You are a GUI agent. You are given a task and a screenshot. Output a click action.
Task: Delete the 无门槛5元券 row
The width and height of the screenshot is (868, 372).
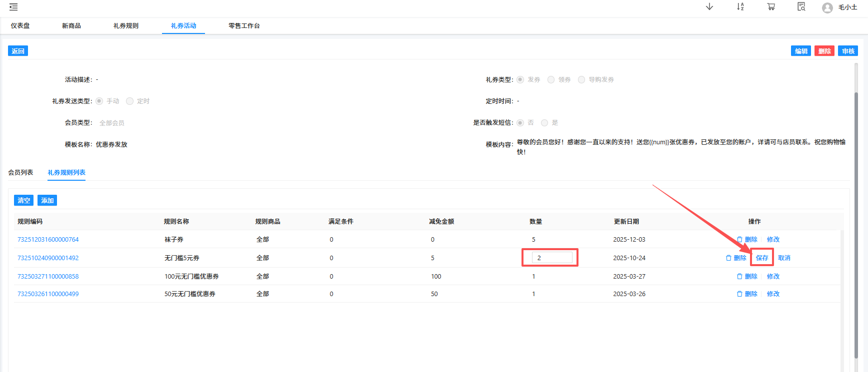click(x=736, y=258)
